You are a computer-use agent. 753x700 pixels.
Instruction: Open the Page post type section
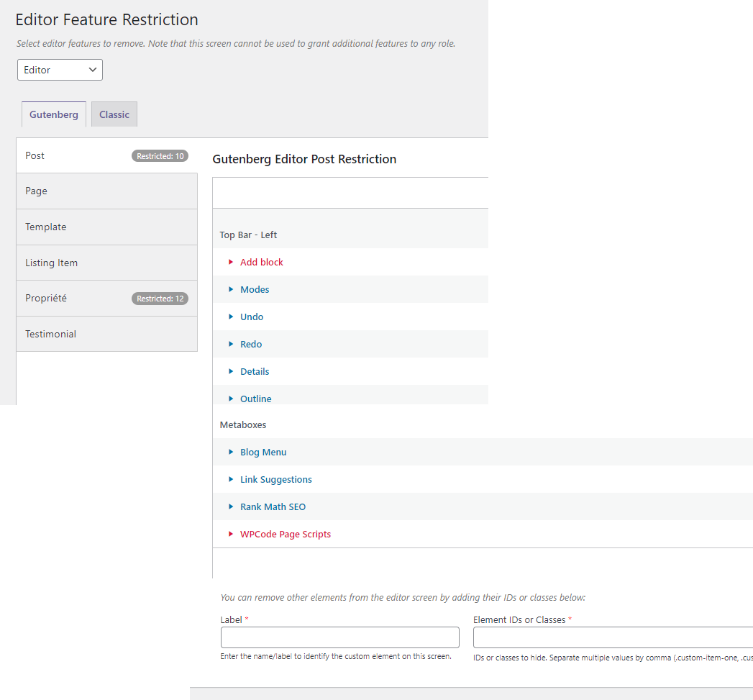pyautogui.click(x=106, y=191)
